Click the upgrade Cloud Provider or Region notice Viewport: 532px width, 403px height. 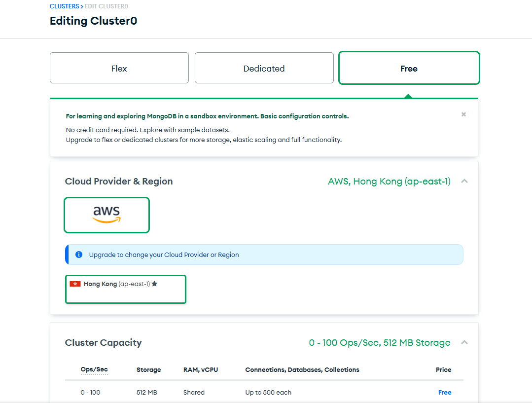point(264,255)
